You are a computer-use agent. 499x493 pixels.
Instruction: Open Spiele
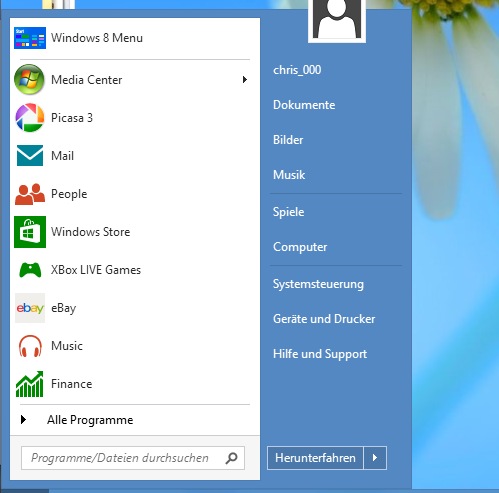point(288,212)
